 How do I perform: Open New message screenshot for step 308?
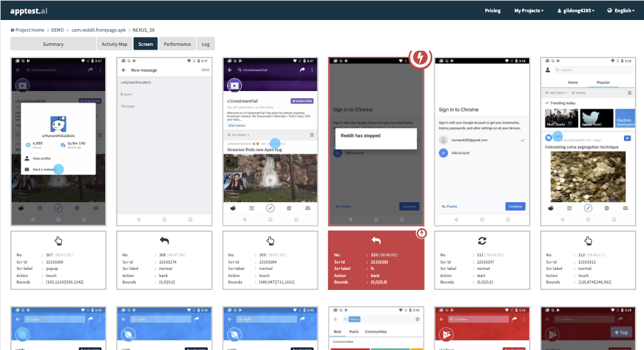tap(165, 141)
